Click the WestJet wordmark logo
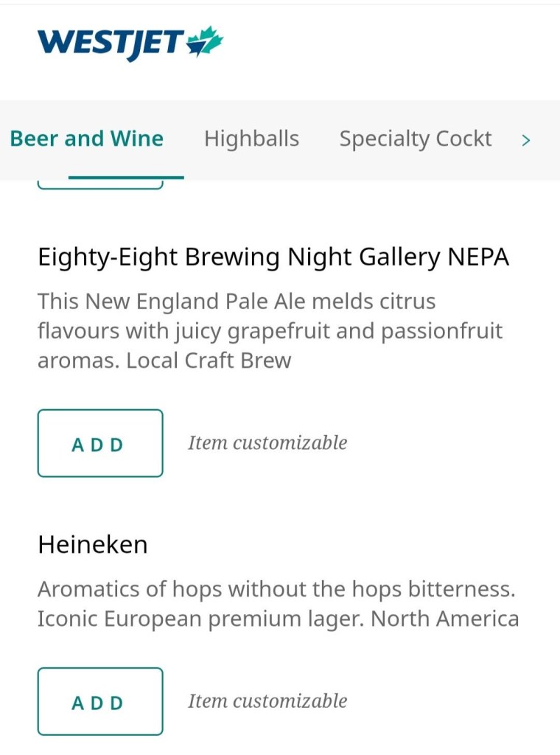Viewport: 560px width, 755px height. pos(109,43)
